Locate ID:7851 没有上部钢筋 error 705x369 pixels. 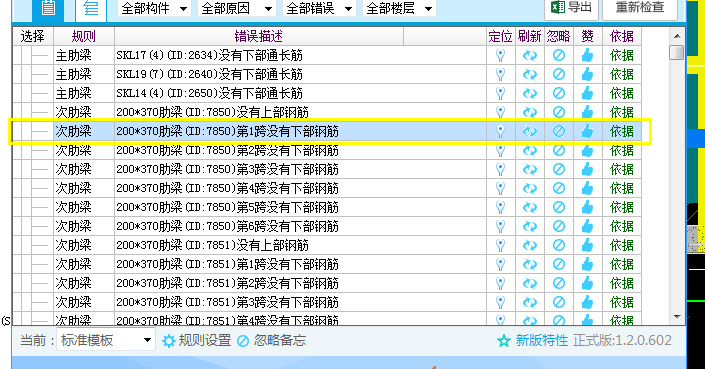[500, 245]
